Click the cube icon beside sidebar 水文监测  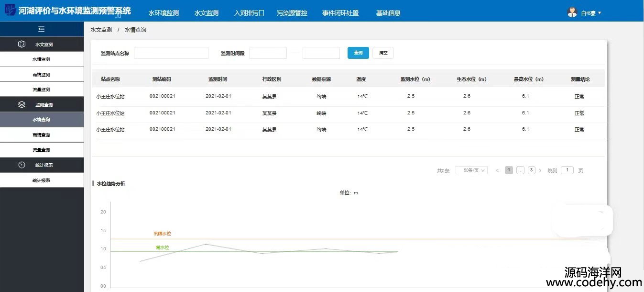coord(22,44)
